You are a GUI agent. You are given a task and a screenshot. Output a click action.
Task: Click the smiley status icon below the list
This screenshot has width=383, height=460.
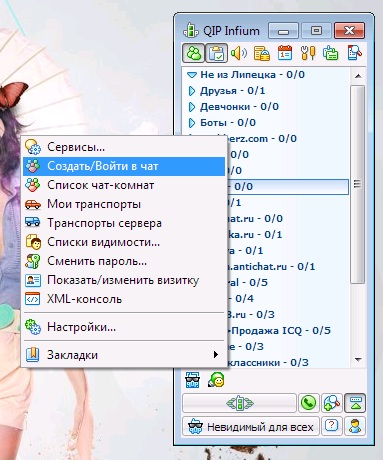coord(217,380)
